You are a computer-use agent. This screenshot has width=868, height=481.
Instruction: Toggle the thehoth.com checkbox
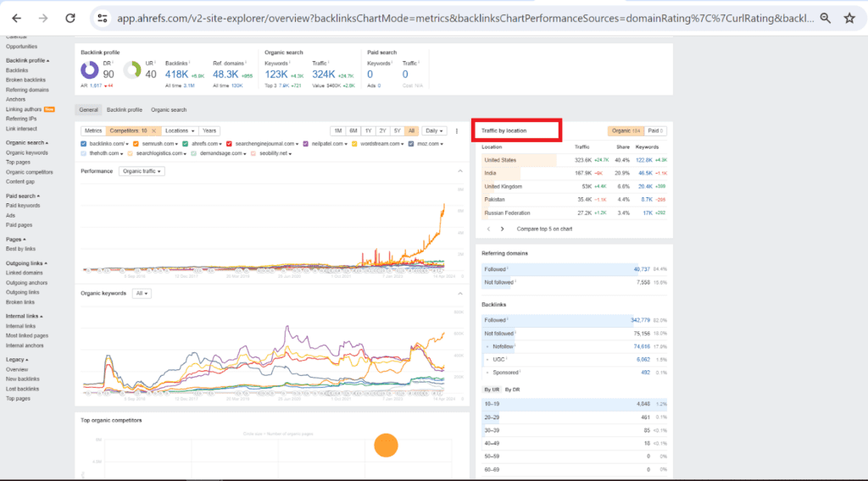point(84,153)
